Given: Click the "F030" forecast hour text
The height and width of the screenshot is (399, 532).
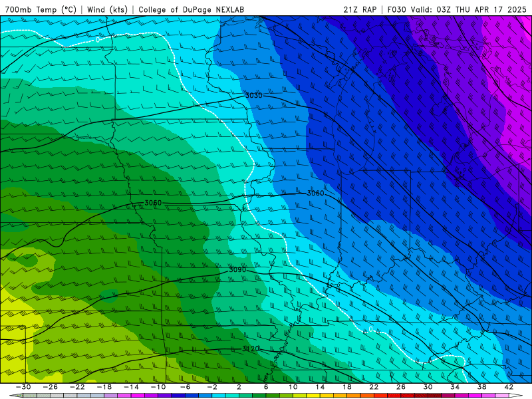Looking at the screenshot, I should [x=396, y=9].
